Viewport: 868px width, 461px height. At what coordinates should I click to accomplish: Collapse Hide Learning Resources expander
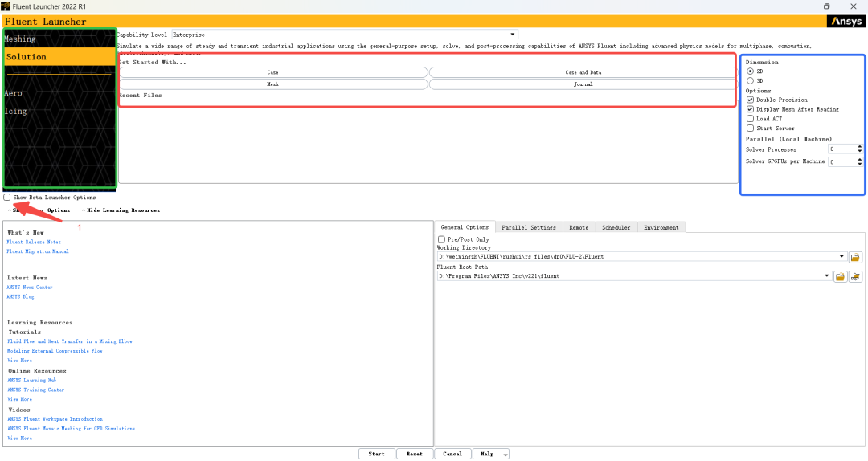pos(121,210)
